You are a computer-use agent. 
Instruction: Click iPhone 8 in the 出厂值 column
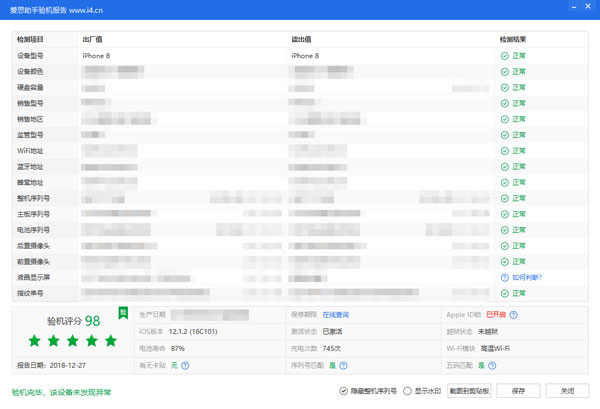96,56
